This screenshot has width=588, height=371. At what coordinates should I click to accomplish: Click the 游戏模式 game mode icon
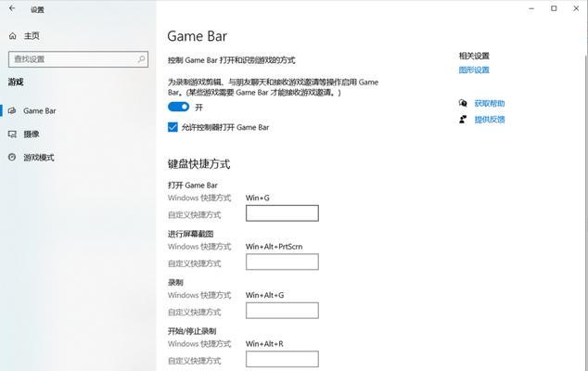click(x=12, y=157)
